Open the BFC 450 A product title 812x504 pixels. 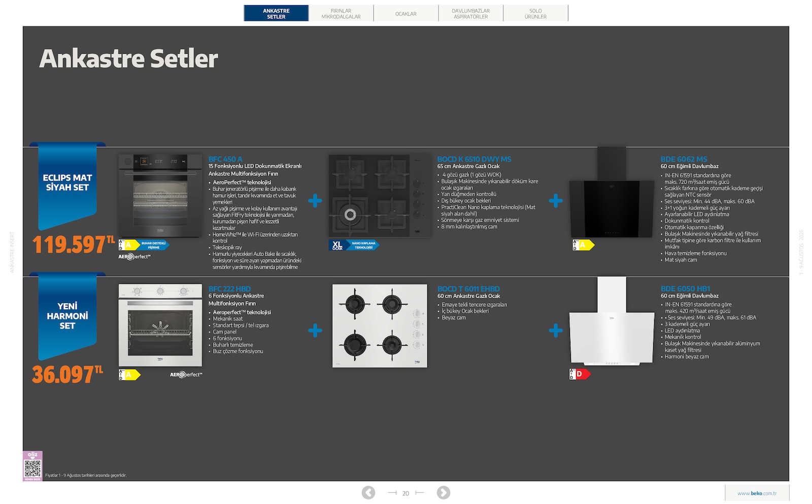coord(225,159)
